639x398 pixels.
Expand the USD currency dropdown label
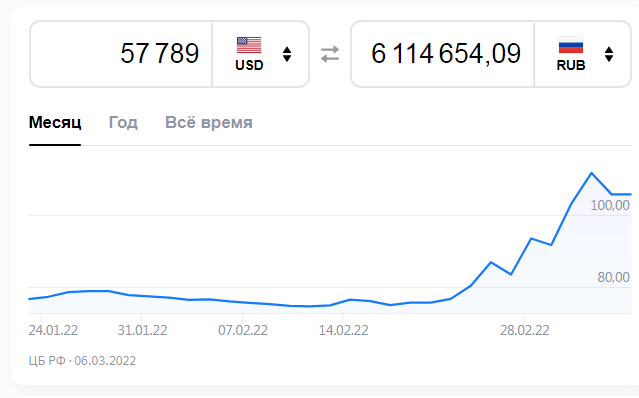(x=249, y=65)
